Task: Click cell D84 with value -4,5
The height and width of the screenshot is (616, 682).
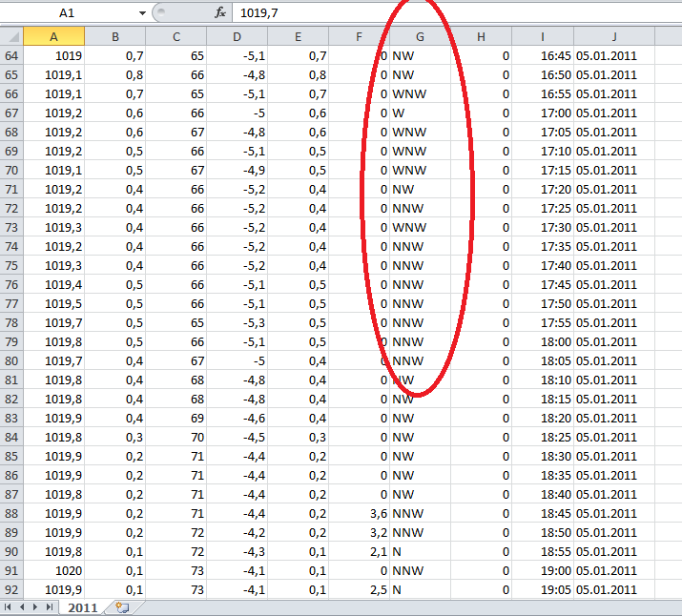Action: 238,438
